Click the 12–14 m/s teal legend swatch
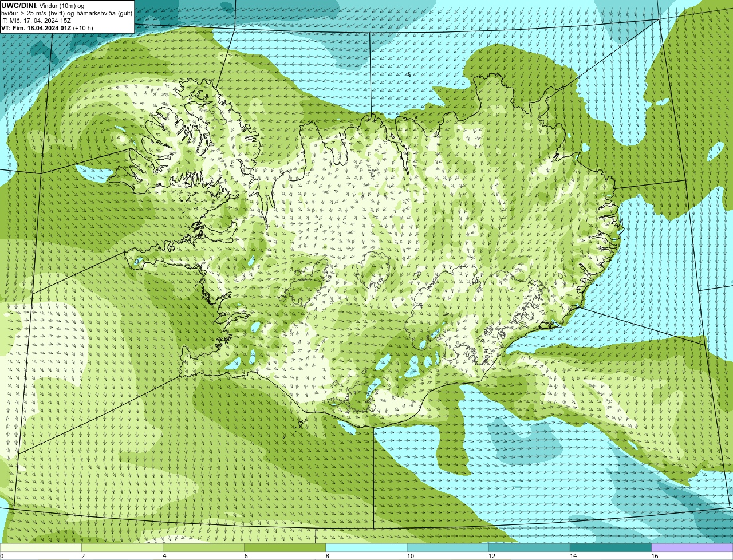This screenshot has height=560, width=733. click(x=529, y=548)
